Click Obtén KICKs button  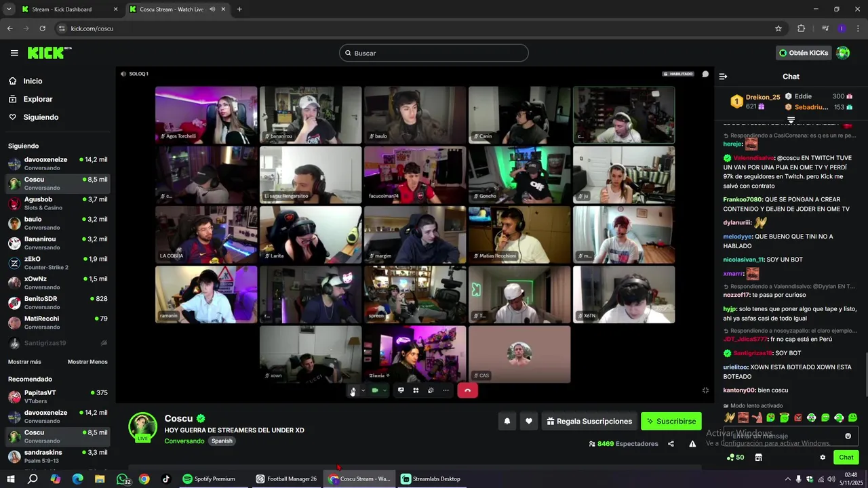tap(804, 53)
